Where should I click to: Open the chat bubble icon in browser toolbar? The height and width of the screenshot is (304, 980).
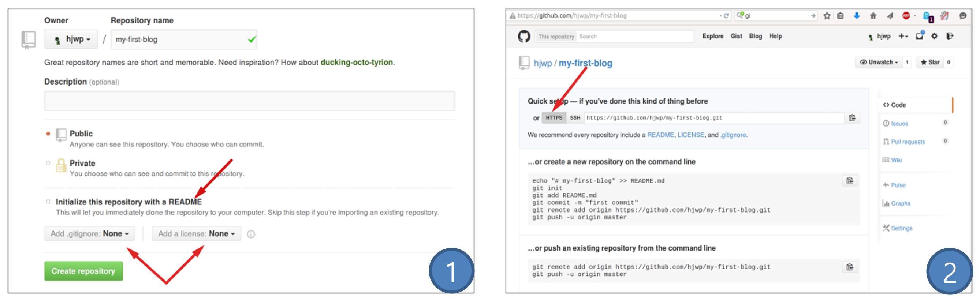pyautogui.click(x=963, y=16)
